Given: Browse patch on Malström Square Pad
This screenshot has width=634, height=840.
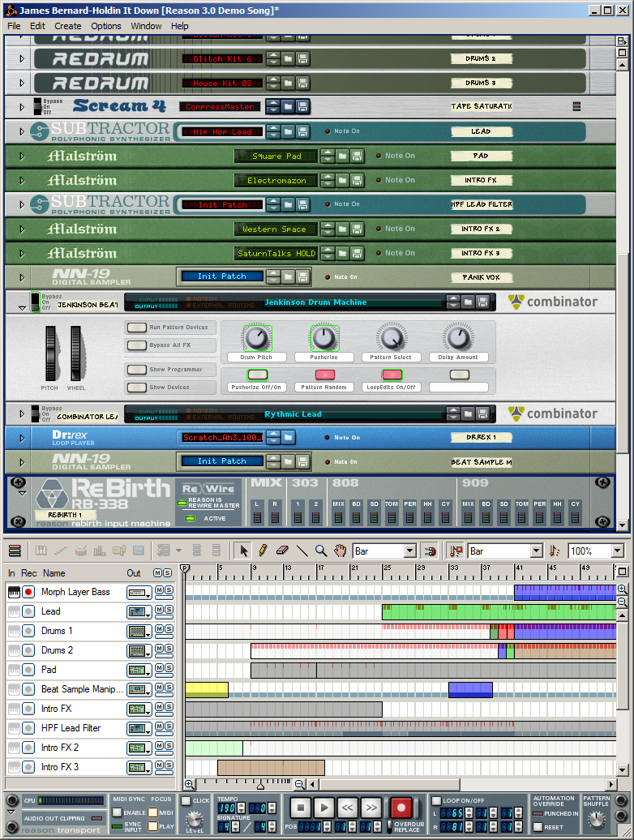Looking at the screenshot, I should 342,156.
